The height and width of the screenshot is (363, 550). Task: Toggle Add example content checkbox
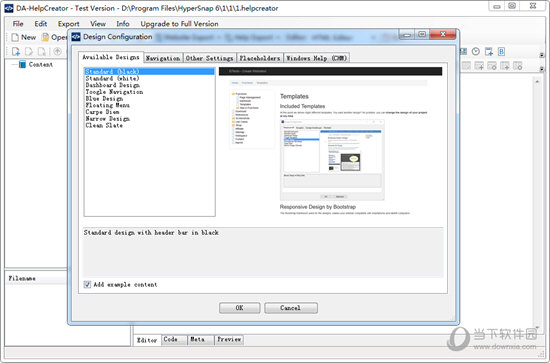coord(87,284)
